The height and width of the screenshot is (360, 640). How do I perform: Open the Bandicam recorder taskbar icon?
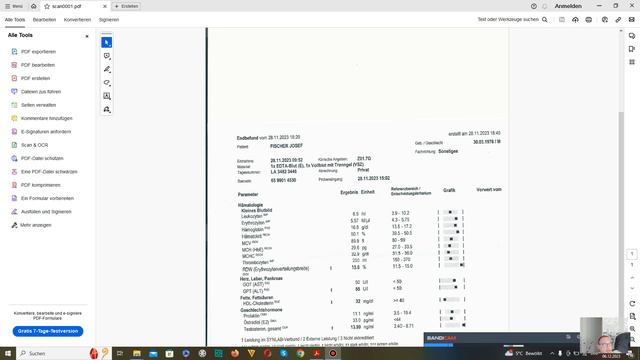[x=333, y=353]
